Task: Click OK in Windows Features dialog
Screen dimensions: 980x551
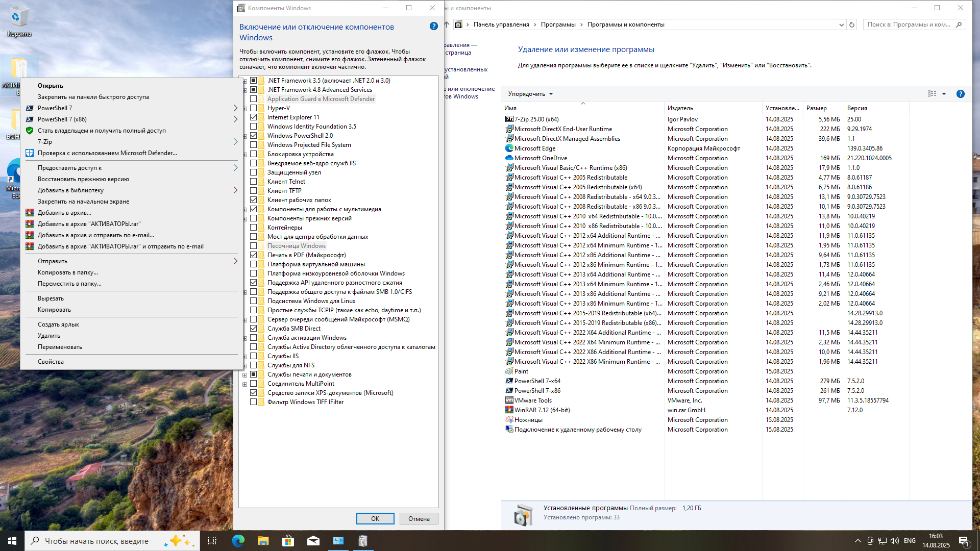Action: [x=375, y=518]
